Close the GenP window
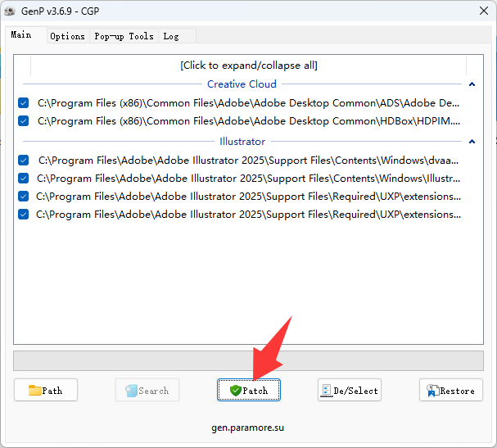This screenshot has width=497, height=448. pos(484,11)
